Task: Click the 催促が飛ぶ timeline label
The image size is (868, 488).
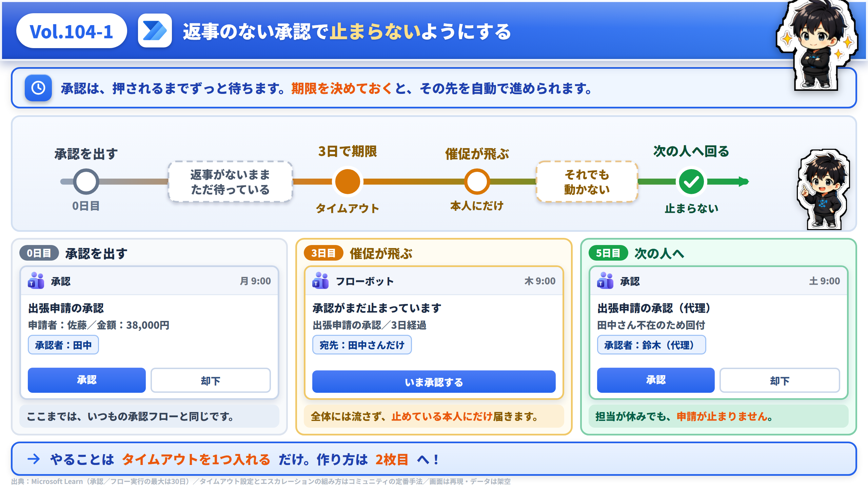Action: pos(477,154)
